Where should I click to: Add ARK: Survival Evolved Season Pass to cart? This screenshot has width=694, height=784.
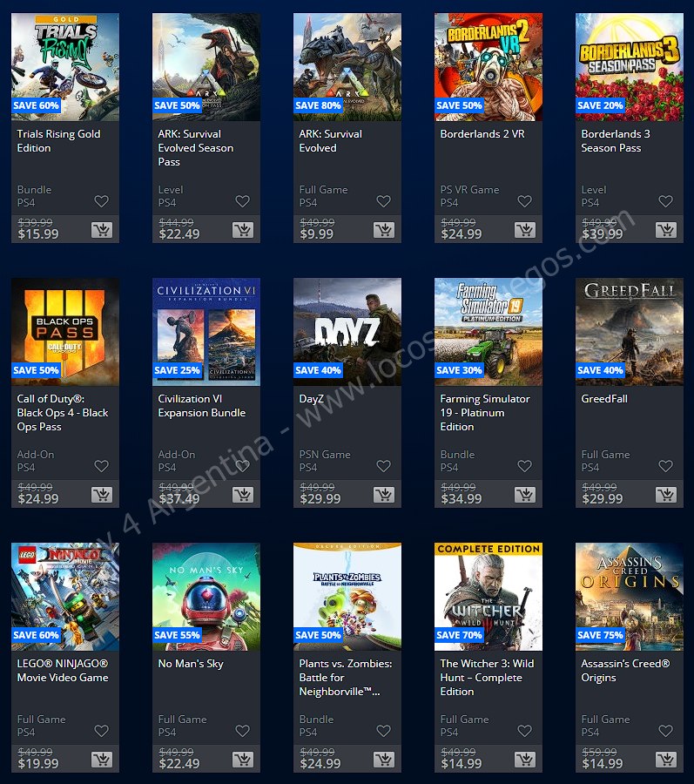tap(242, 230)
